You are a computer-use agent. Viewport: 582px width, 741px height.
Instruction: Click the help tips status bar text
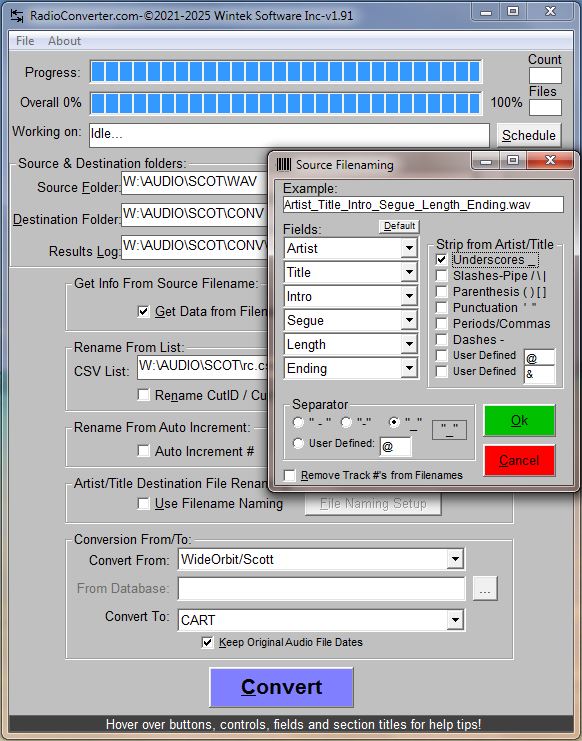(293, 724)
